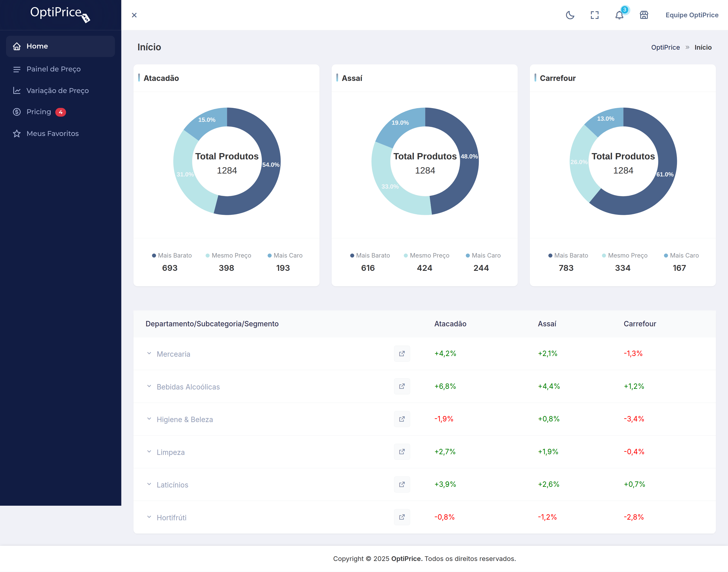Toggle Mesmo Preço legend in Atacadão card
The image size is (728, 572).
[228, 256]
